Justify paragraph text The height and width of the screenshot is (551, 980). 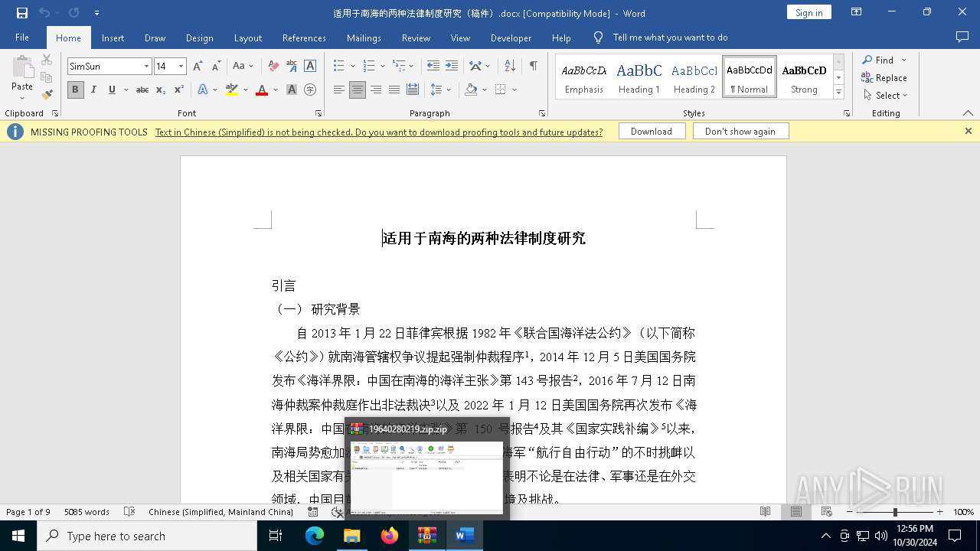394,90
